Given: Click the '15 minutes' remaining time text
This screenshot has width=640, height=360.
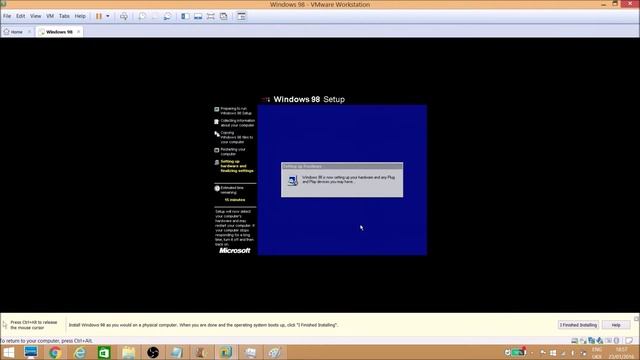Looking at the screenshot, I should coord(235,200).
